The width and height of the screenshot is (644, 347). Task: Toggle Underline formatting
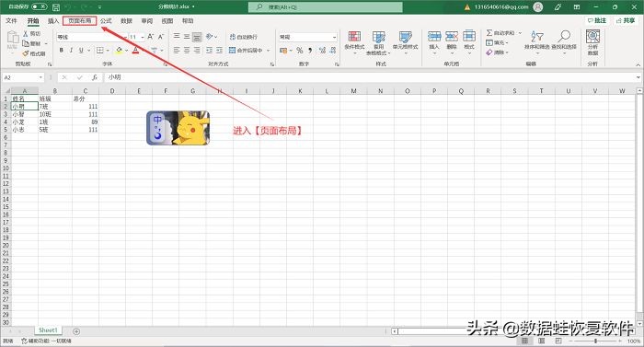pos(81,50)
